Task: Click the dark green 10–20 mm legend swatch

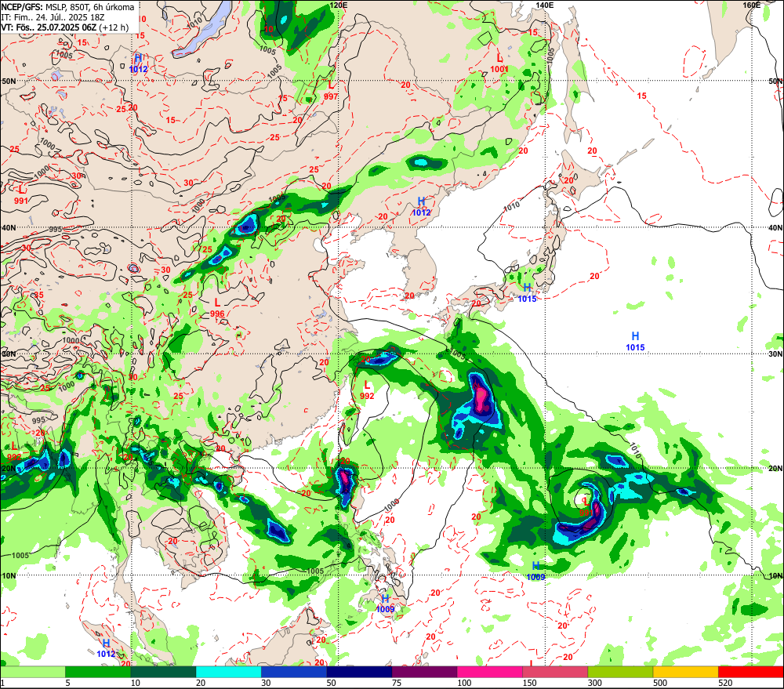Action: coord(163,672)
